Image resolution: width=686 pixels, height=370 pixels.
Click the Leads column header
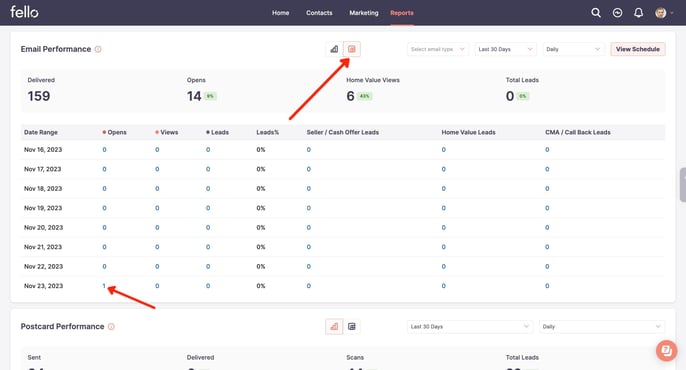click(x=217, y=132)
